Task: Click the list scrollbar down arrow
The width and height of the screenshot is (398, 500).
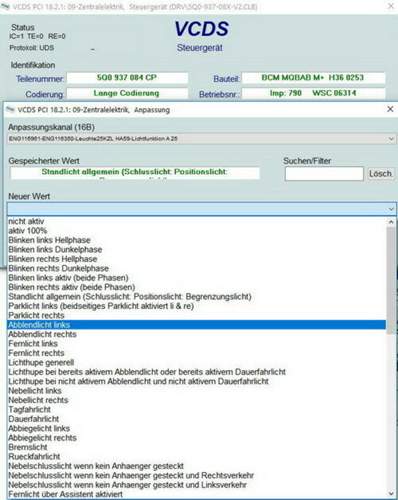Action: [391, 493]
